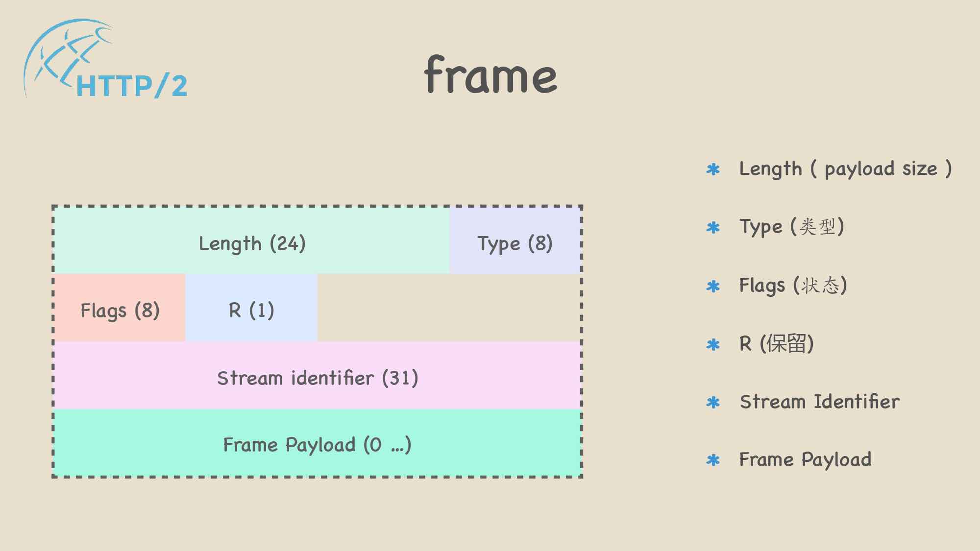Viewport: 980px width, 551px height.
Task: Click the bullet next to Stream Identifier
Action: (x=713, y=403)
